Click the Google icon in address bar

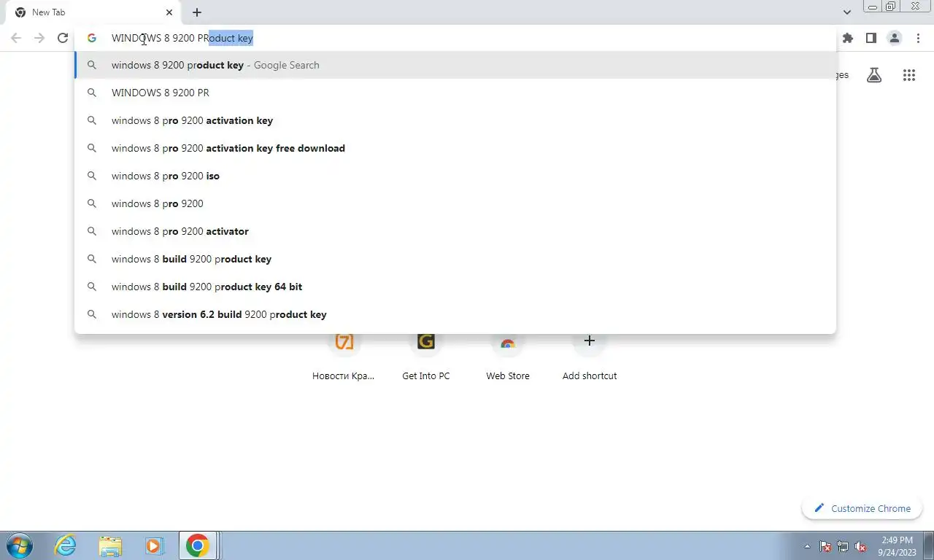point(92,38)
